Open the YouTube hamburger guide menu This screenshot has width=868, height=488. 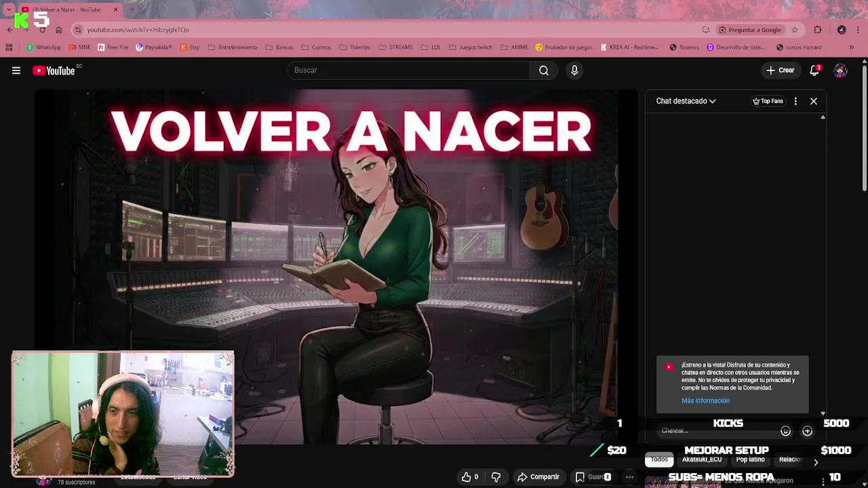point(16,70)
